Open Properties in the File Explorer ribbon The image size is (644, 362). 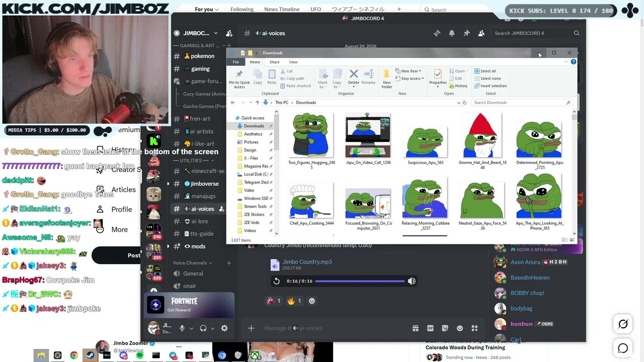(438, 77)
